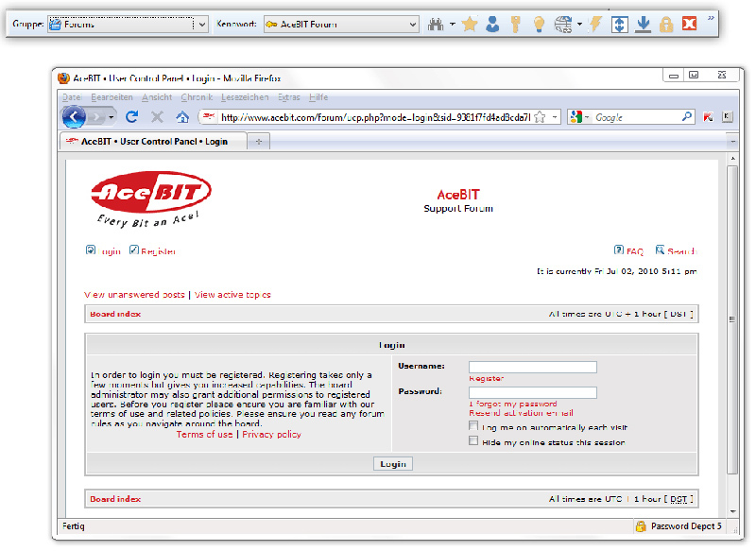Expand the toolbar overflow chevron
This screenshot has height=551, width=756.
pos(711,18)
